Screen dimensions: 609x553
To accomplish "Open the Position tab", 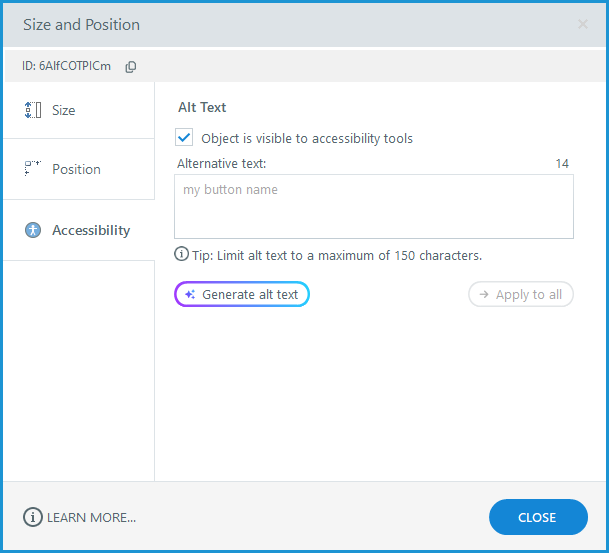I will 78,169.
